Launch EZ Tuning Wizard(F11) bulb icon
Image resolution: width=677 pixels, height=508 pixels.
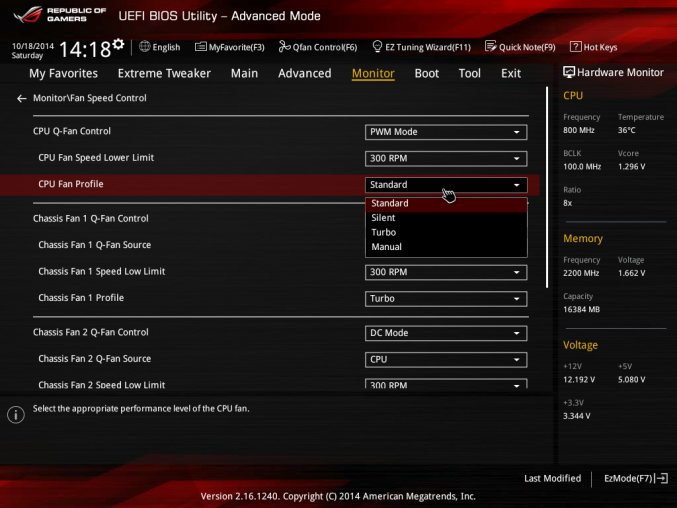click(377, 47)
